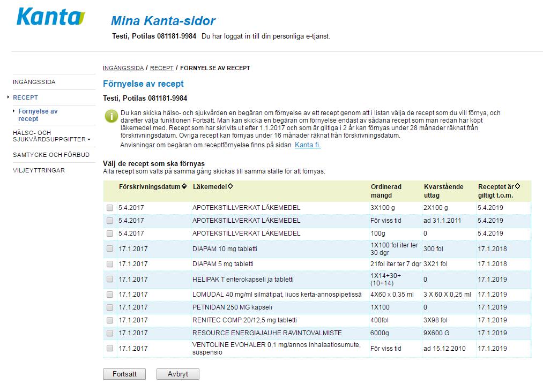Go to Ingångssida breadcrumb link
The image size is (543, 392).
[123, 68]
